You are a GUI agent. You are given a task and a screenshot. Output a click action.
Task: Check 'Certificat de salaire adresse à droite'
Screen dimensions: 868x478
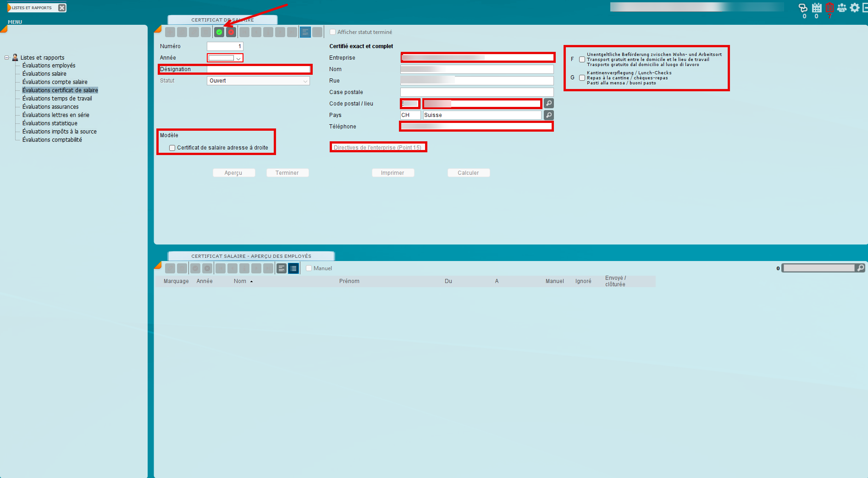[172, 148]
